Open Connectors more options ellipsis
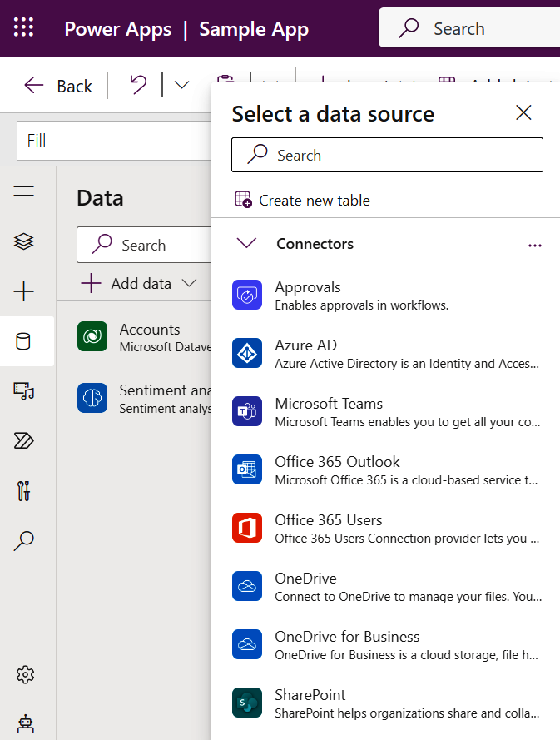560x740 pixels. pos(534,245)
